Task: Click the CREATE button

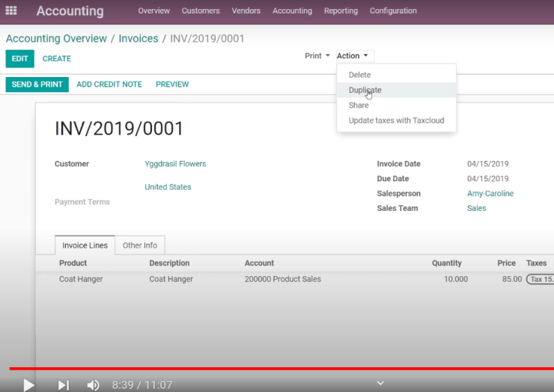Action: 57,58
